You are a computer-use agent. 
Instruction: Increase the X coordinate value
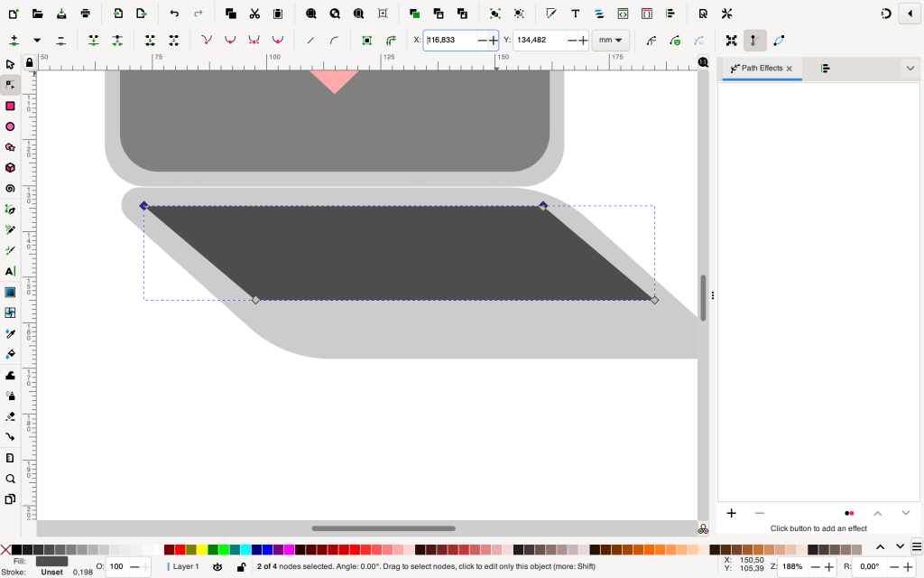tap(494, 40)
